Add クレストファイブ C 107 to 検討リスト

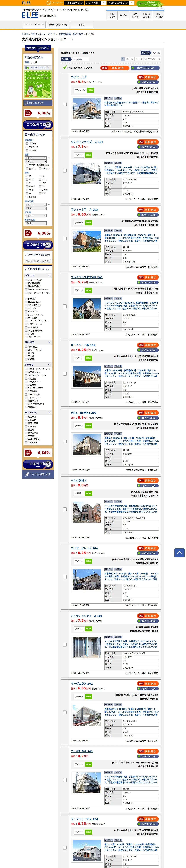coord(148,147)
